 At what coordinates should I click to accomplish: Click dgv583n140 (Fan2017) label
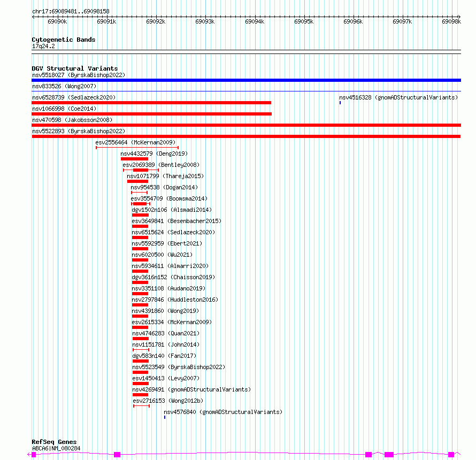(x=164, y=356)
